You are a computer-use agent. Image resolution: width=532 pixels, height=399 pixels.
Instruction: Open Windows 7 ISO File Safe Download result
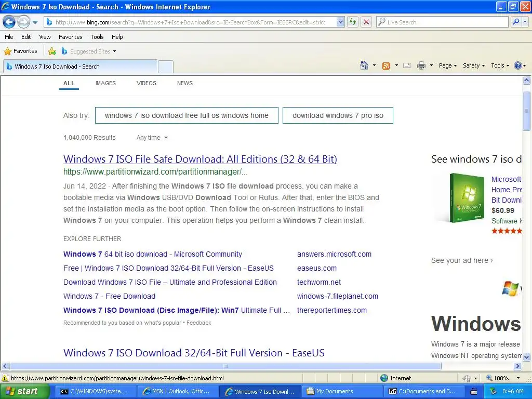[x=200, y=159]
